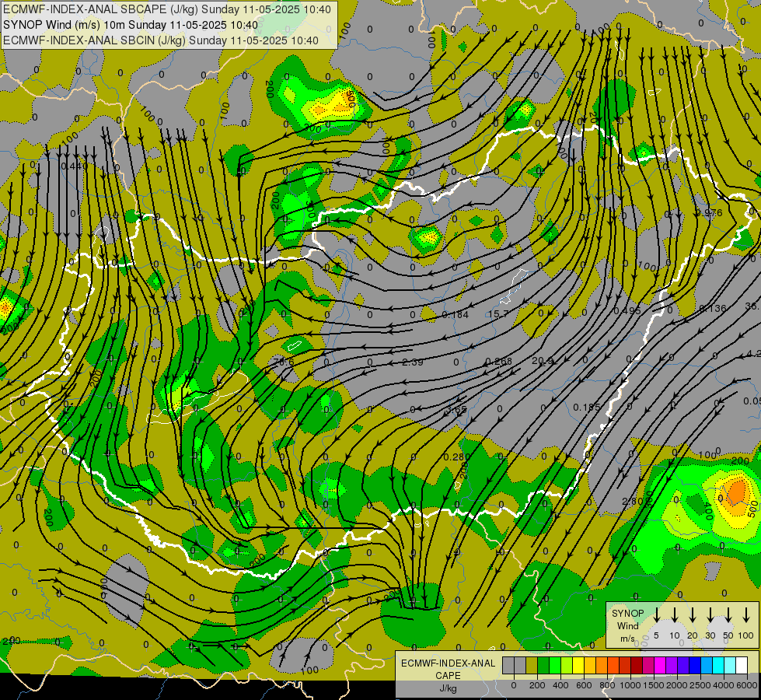This screenshot has width=761, height=700.
Task: Click the 400 contour label beside the orange maximum
Action: (707, 512)
